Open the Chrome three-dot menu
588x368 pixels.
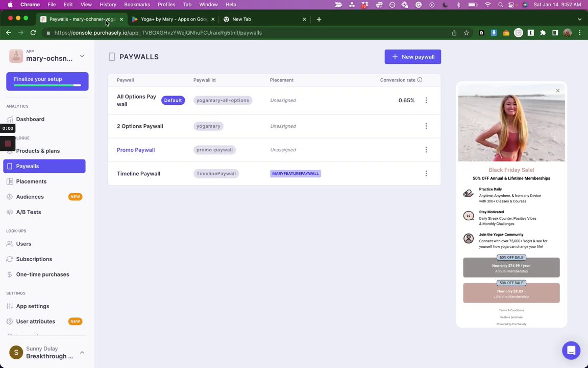(x=580, y=33)
